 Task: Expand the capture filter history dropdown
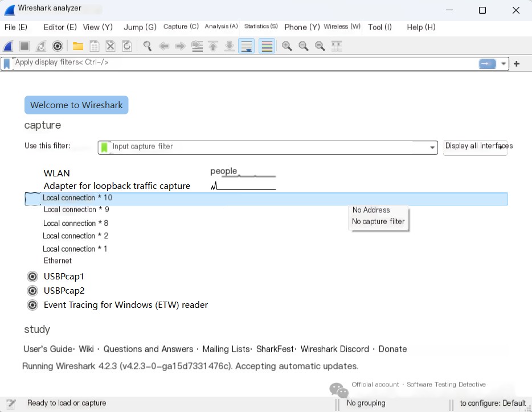(x=432, y=147)
